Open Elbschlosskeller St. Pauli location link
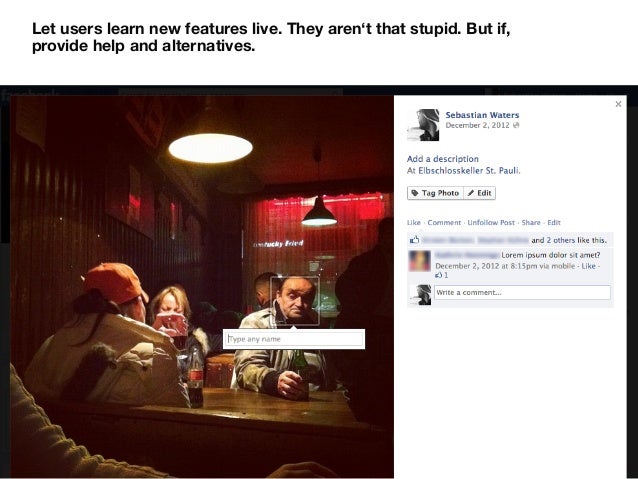 (x=469, y=171)
